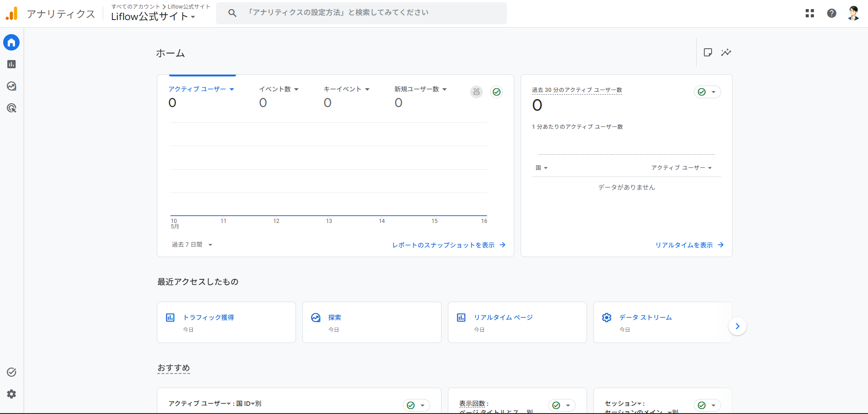Open the Google apps grid icon
868x414 pixels.
tap(810, 13)
